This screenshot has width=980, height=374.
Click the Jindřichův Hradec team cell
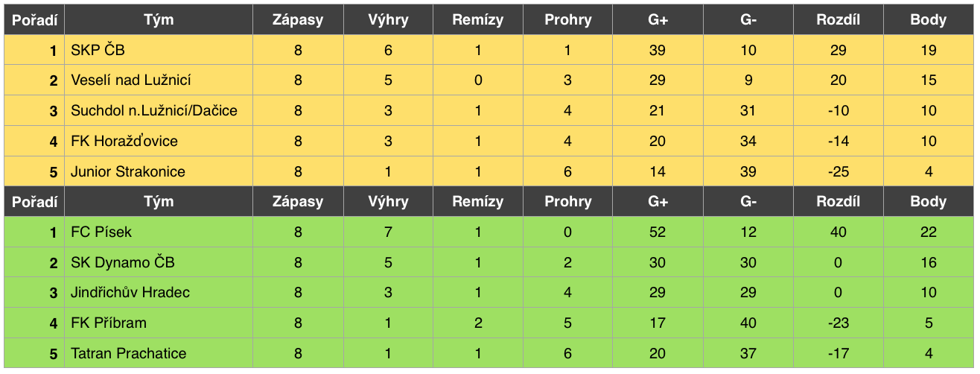tap(158, 292)
